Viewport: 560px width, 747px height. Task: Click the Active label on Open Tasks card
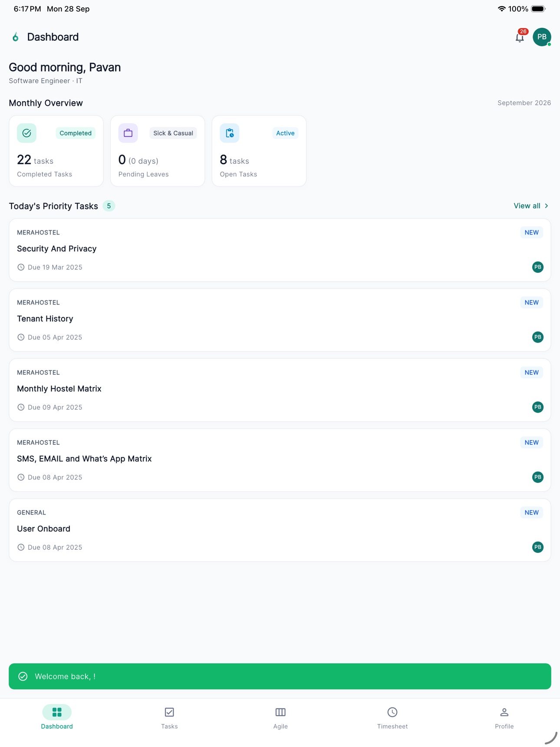[x=285, y=133]
